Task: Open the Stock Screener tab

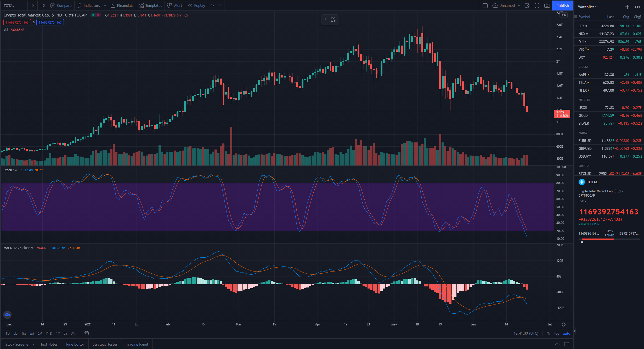Action: click(18, 344)
